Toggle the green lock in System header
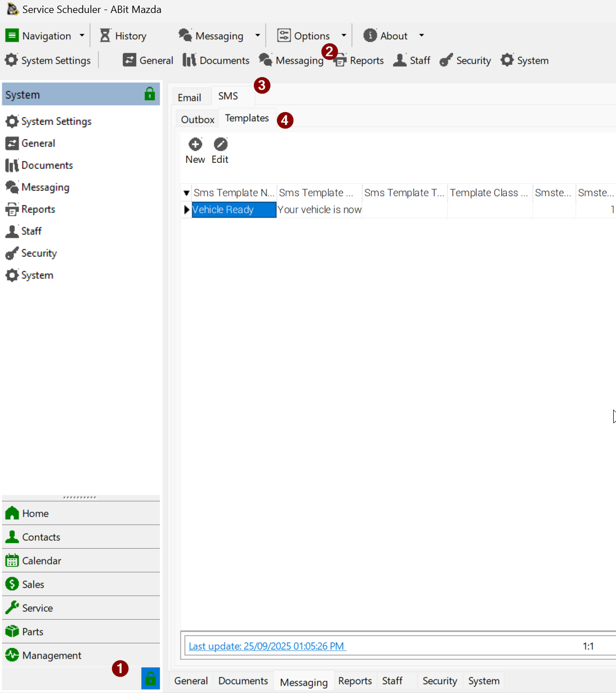616x693 pixels. pos(150,94)
